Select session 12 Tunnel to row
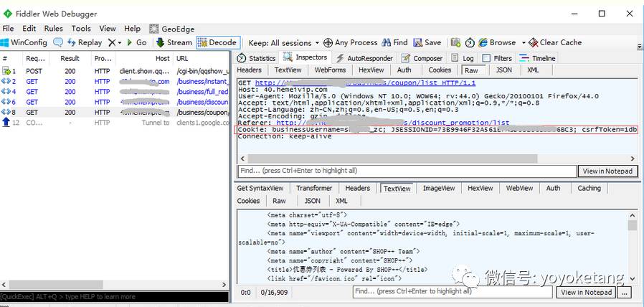The height and width of the screenshot is (307, 644). pos(115,123)
